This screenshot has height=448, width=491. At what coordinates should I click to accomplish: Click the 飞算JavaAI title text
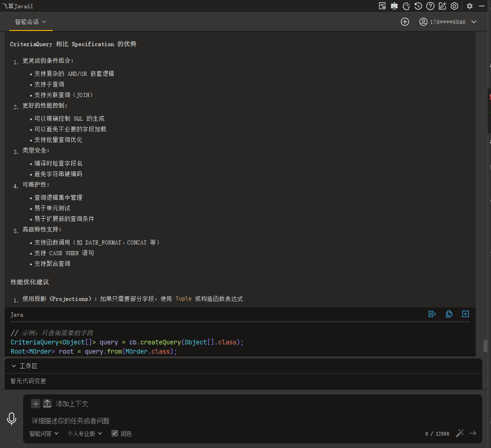tap(18, 6)
